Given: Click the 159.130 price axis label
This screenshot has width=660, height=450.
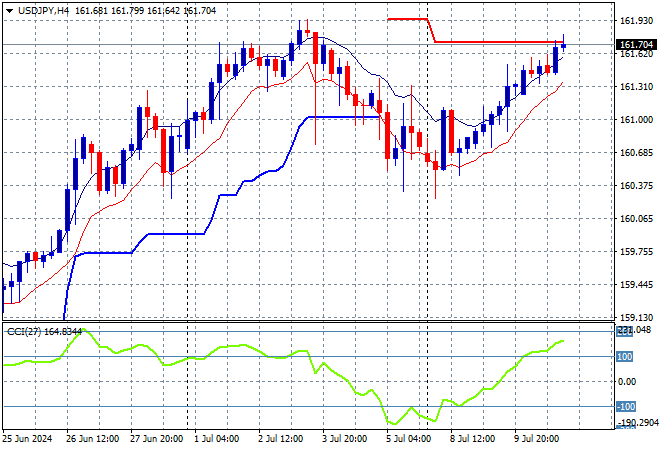Looking at the screenshot, I should (x=636, y=317).
